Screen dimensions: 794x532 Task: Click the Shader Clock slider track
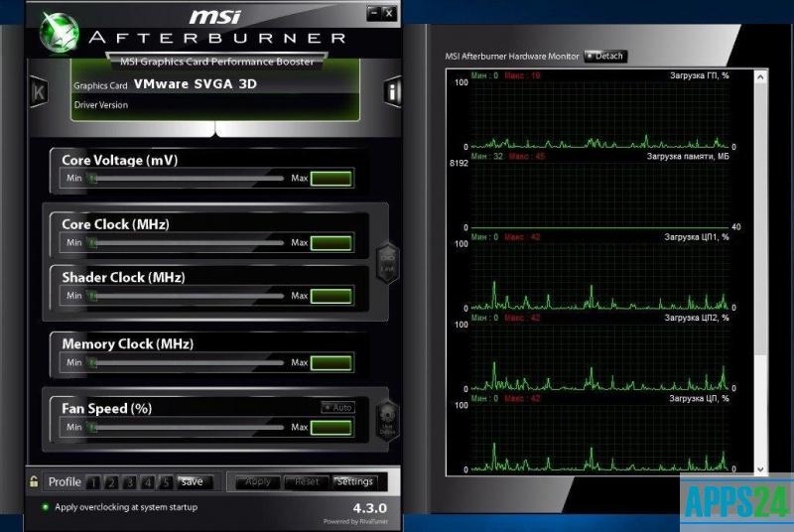pos(187,296)
